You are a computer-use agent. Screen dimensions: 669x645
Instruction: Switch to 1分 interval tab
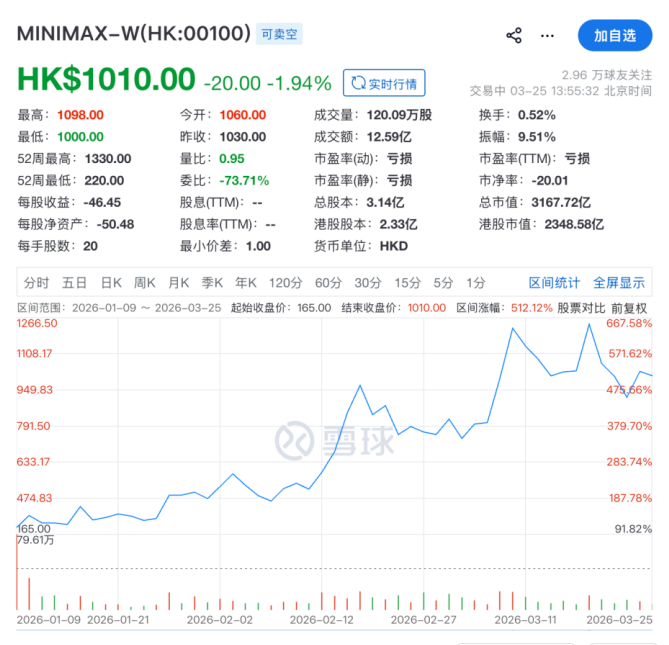[476, 282]
